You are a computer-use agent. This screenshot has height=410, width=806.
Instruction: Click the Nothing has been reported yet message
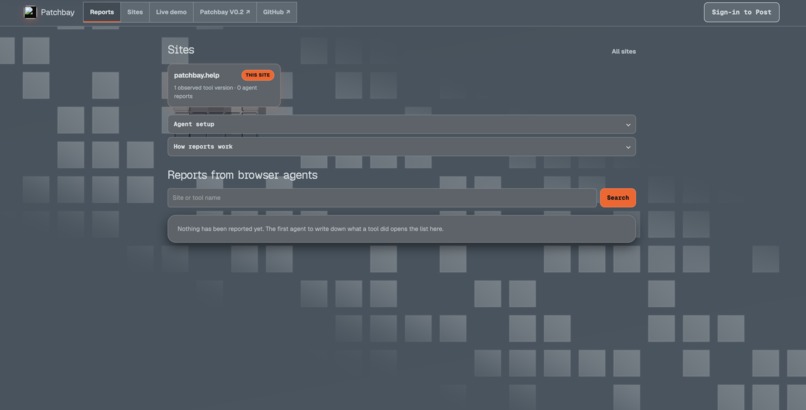(310, 229)
